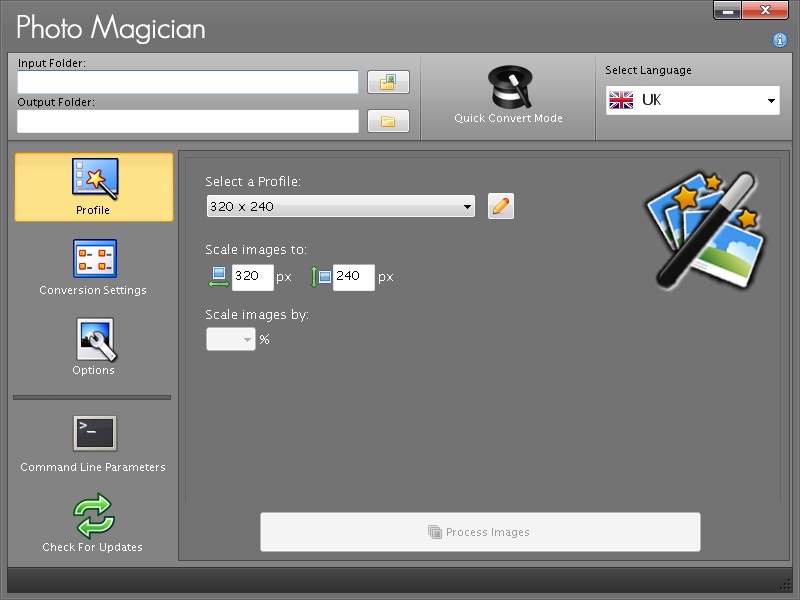Click the width field showing 320
The image size is (800, 600).
click(x=253, y=277)
